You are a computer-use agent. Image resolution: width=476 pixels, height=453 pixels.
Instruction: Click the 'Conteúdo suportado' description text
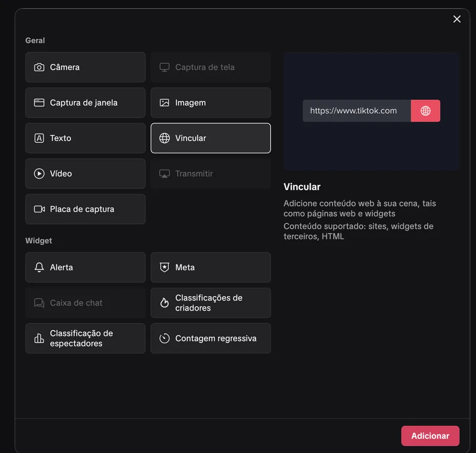coord(359,231)
